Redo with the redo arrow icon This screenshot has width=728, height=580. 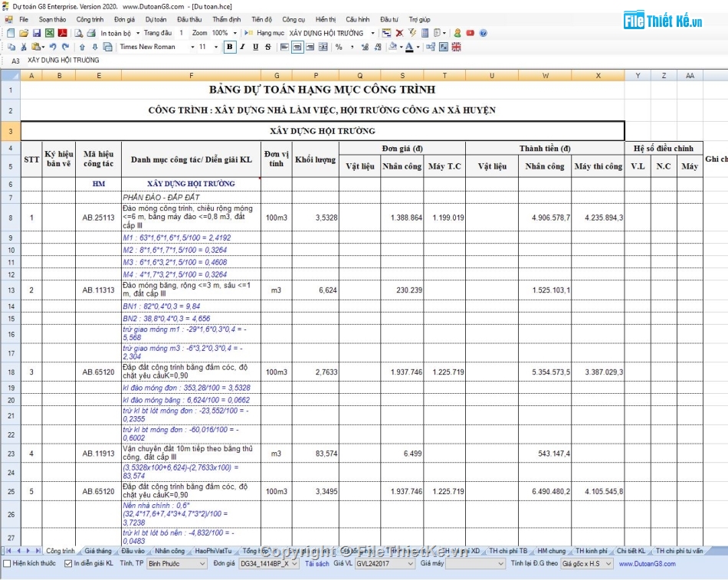pyautogui.click(x=65, y=47)
